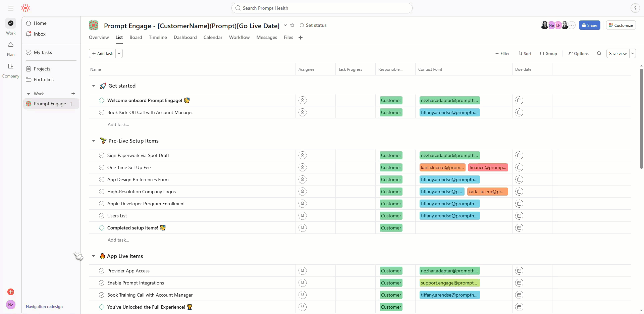Set assignee for Apple Developer Program Enrollment
Viewport: 644px width, 314px height.
pyautogui.click(x=303, y=204)
